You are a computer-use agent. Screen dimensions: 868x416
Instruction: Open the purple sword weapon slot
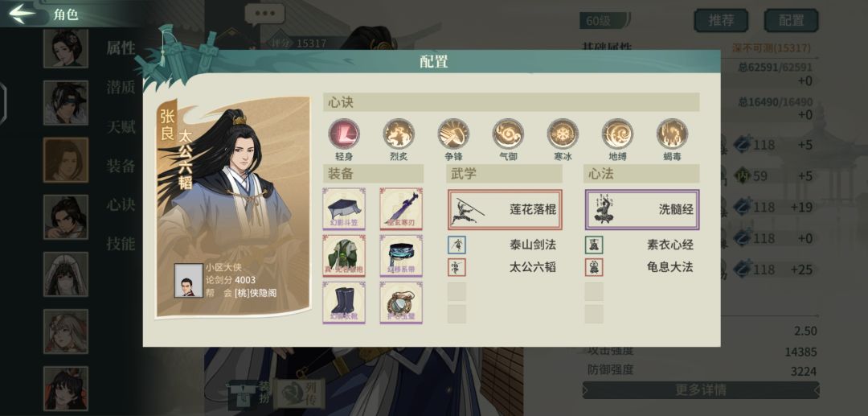point(401,209)
